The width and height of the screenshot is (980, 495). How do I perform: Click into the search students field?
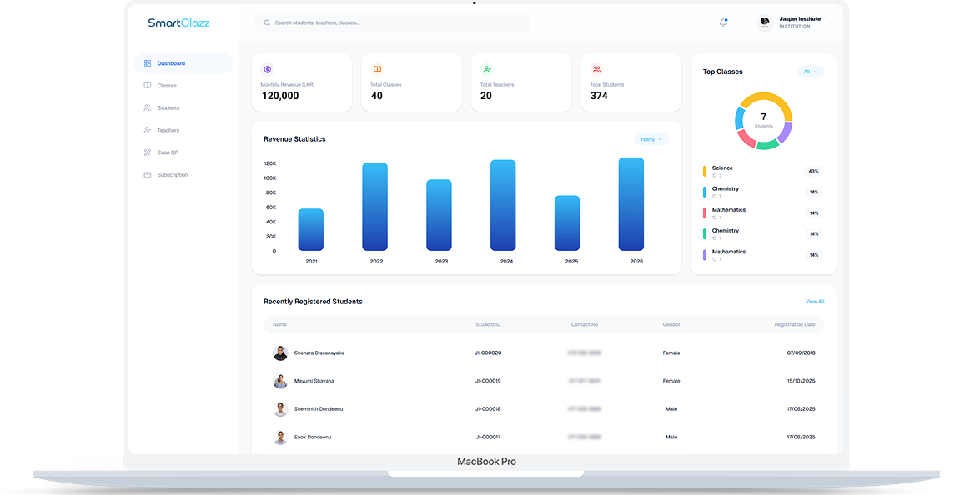pos(393,22)
